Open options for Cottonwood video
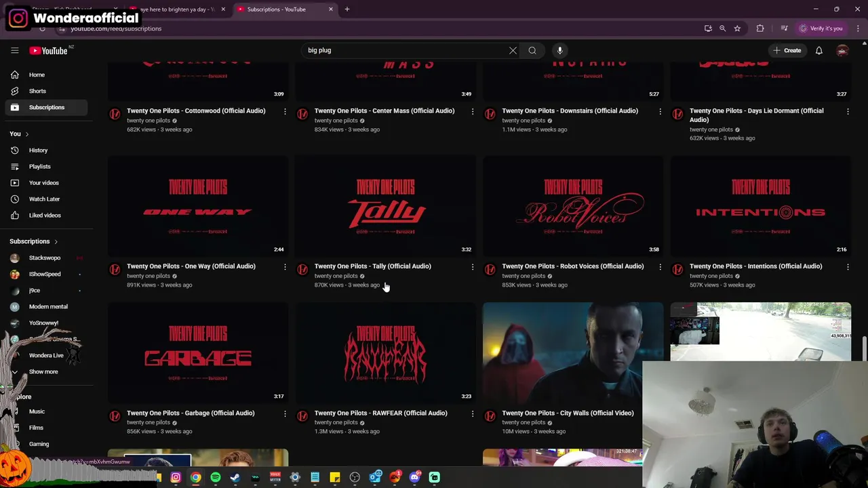Viewport: 868px width, 488px height. [285, 111]
